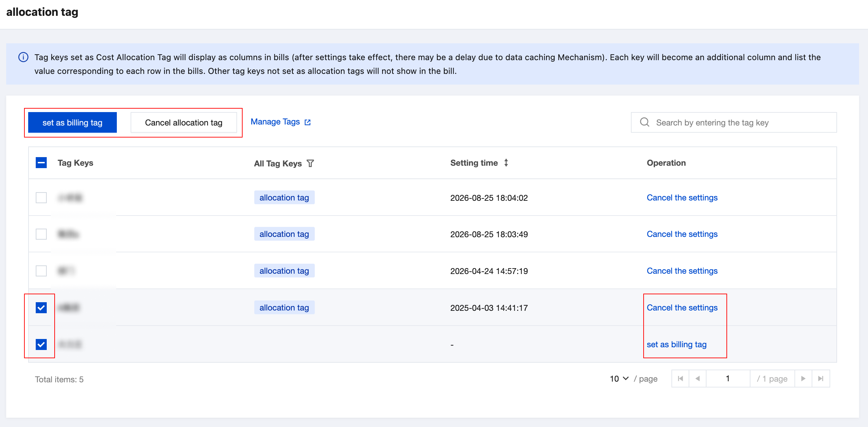Click the 2026-08-25 18:04:02 cell
Image resolution: width=868 pixels, height=427 pixels.
(489, 198)
